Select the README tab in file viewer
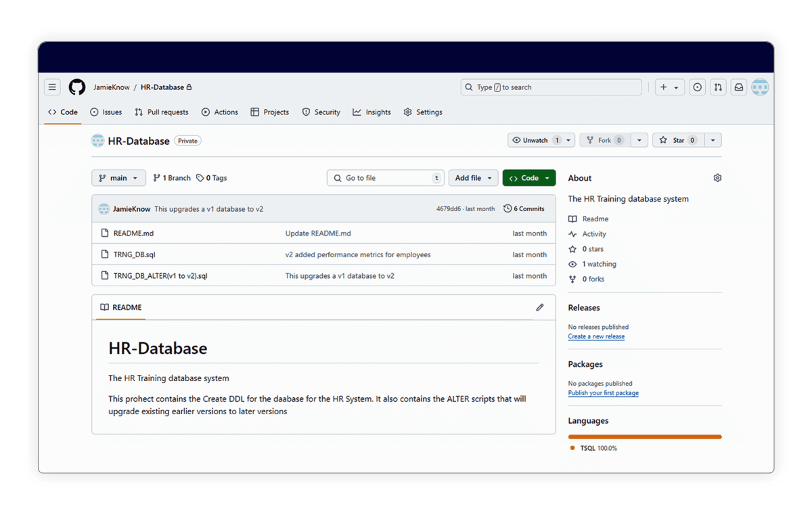 click(x=121, y=307)
